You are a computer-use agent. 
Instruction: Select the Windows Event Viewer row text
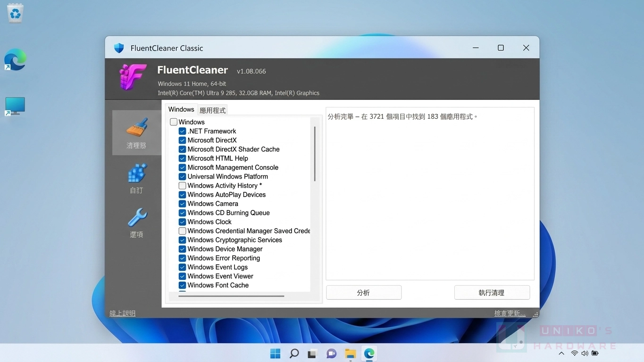[x=220, y=276]
